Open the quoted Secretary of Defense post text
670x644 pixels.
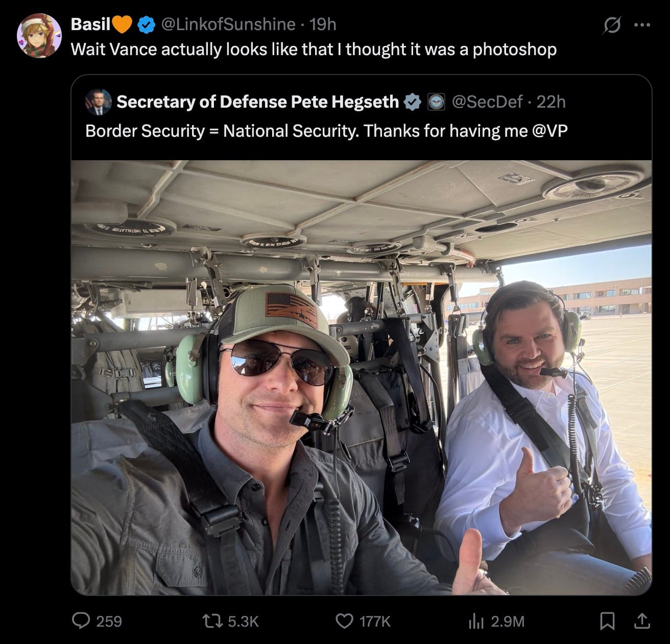[x=326, y=131]
